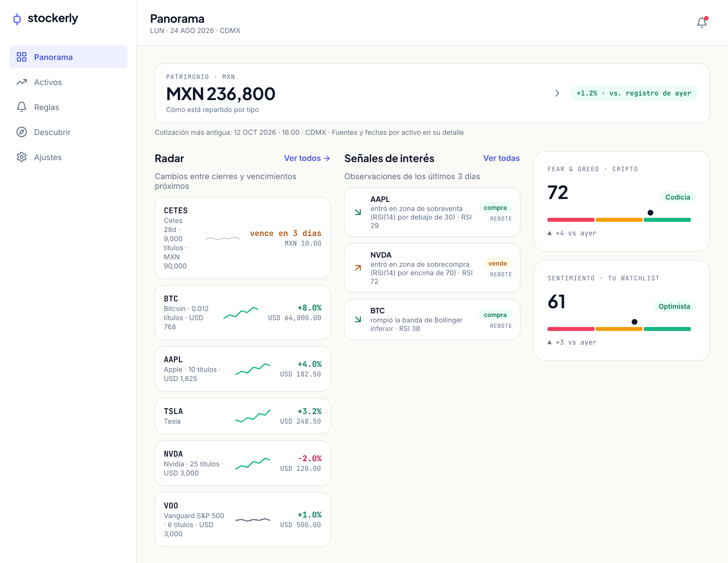728x563 pixels.
Task: Click the Activos trending-line icon
Action: [22, 82]
